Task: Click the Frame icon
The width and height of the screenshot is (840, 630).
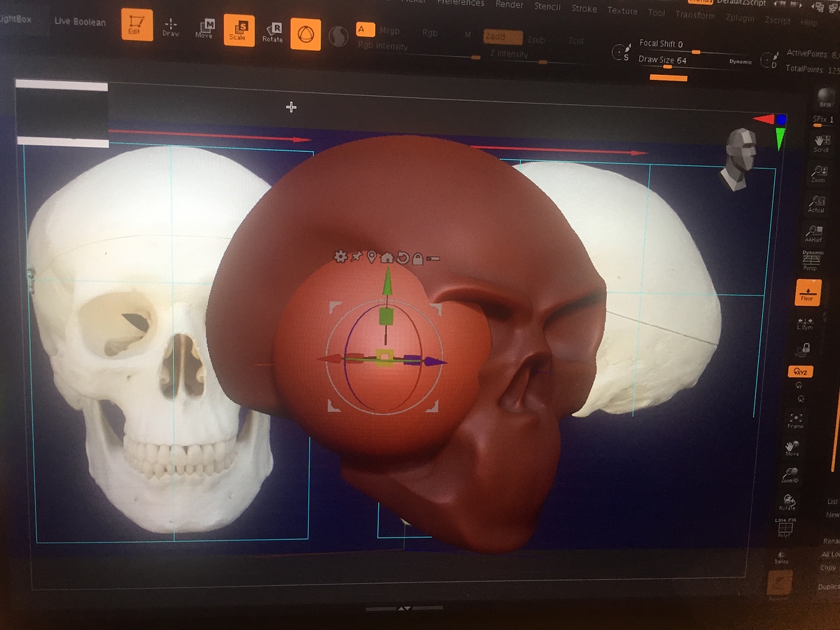Action: click(795, 420)
